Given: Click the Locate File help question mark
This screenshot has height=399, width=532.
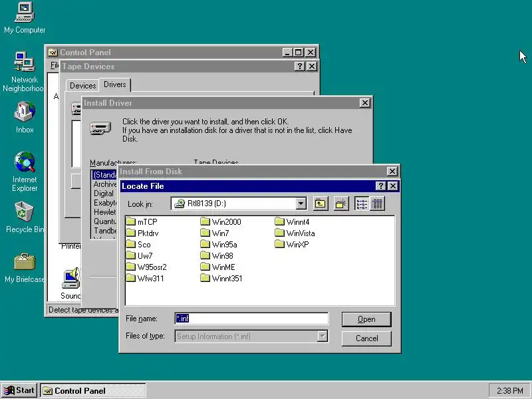Looking at the screenshot, I should click(380, 186).
